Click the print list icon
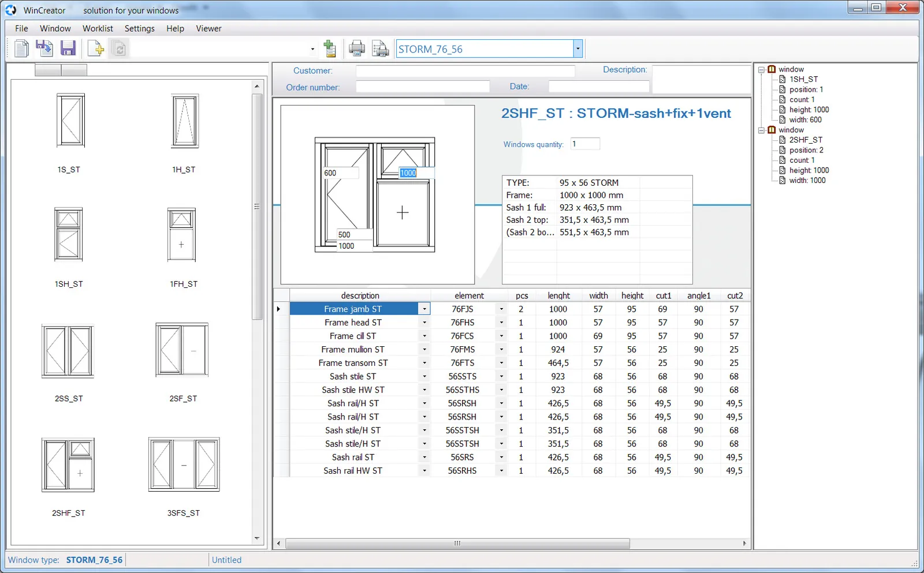924x573 pixels. 381,49
